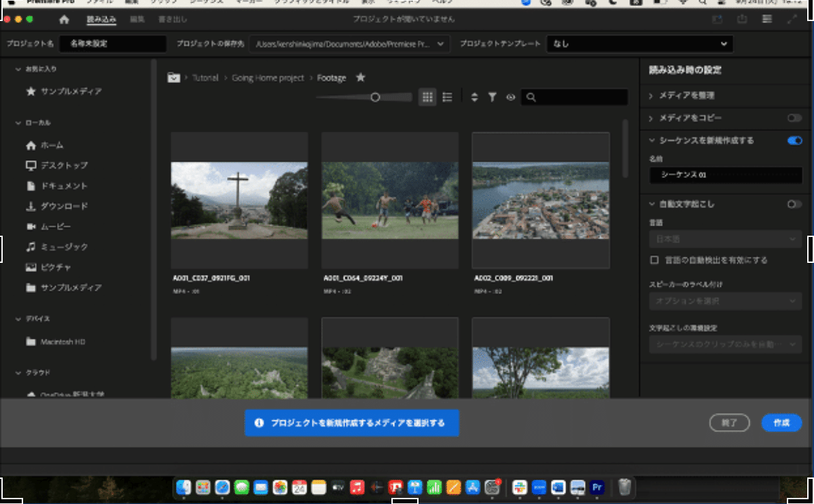Select soccer clip thumbnail A001_C064_09224Y_001
814x504 pixels.
click(390, 200)
